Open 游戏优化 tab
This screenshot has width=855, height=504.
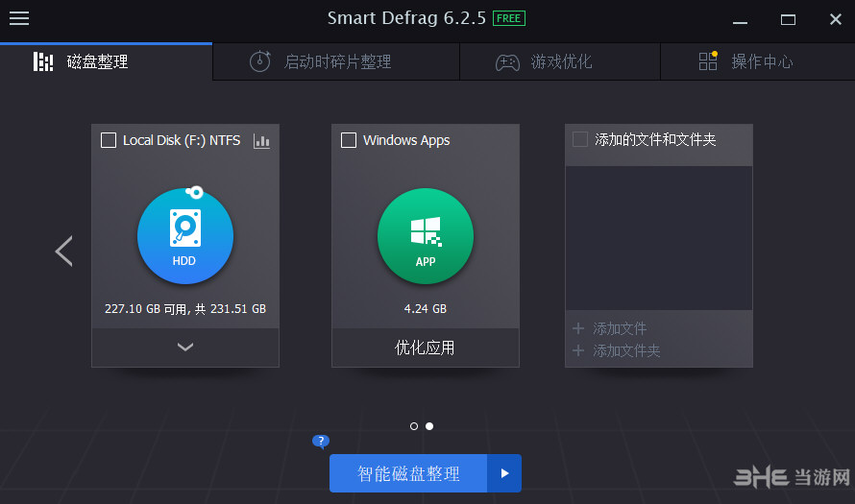coord(560,61)
